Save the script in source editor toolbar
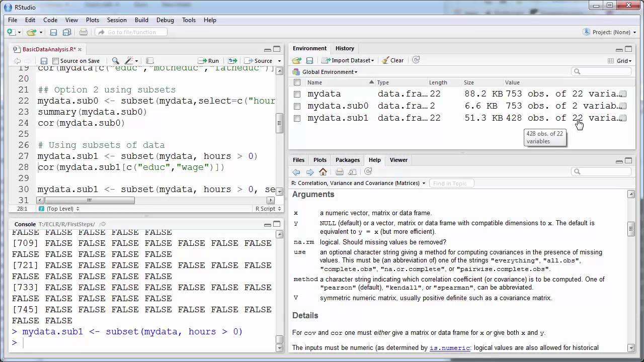The height and width of the screenshot is (362, 644). 44,61
